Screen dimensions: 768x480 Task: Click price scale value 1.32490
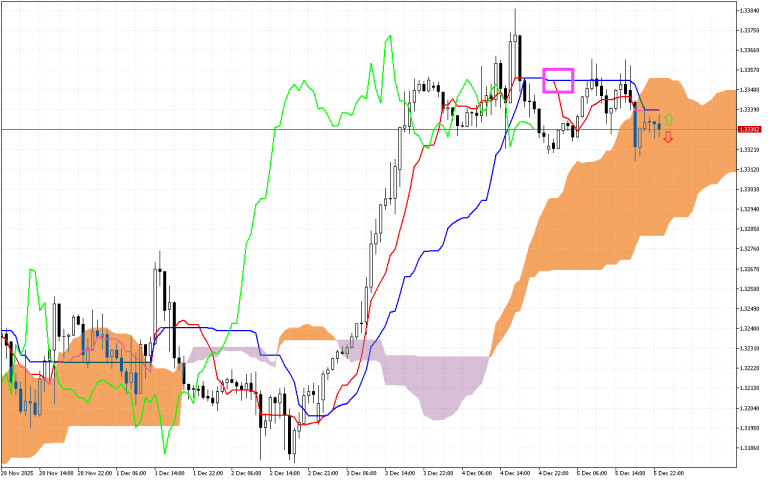pyautogui.click(x=749, y=309)
